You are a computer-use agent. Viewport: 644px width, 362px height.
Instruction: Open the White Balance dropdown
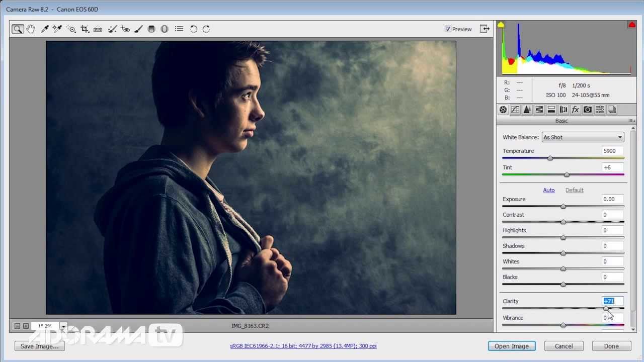coord(583,137)
